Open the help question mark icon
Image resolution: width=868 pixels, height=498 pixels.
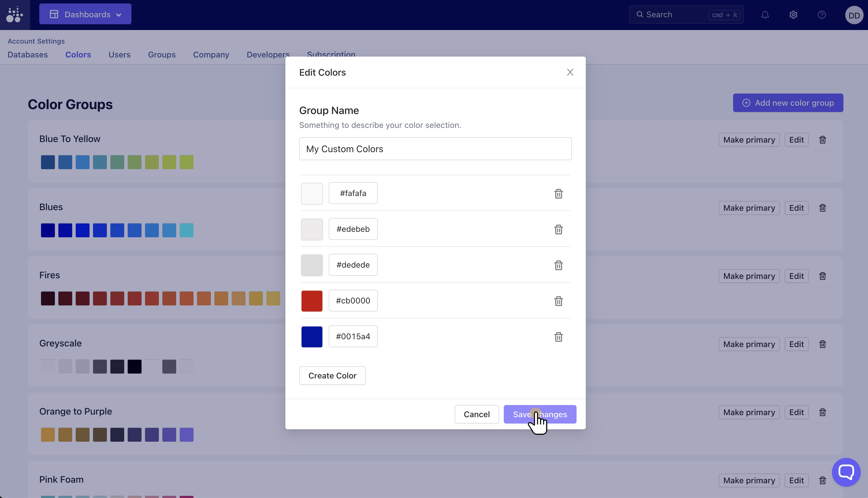[x=822, y=15]
